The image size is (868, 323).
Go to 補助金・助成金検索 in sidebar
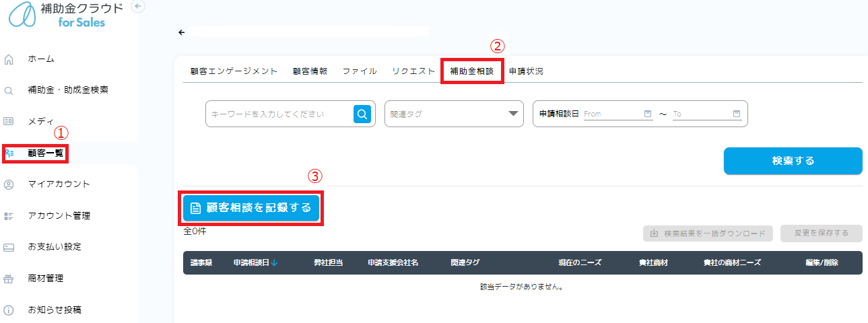67,90
